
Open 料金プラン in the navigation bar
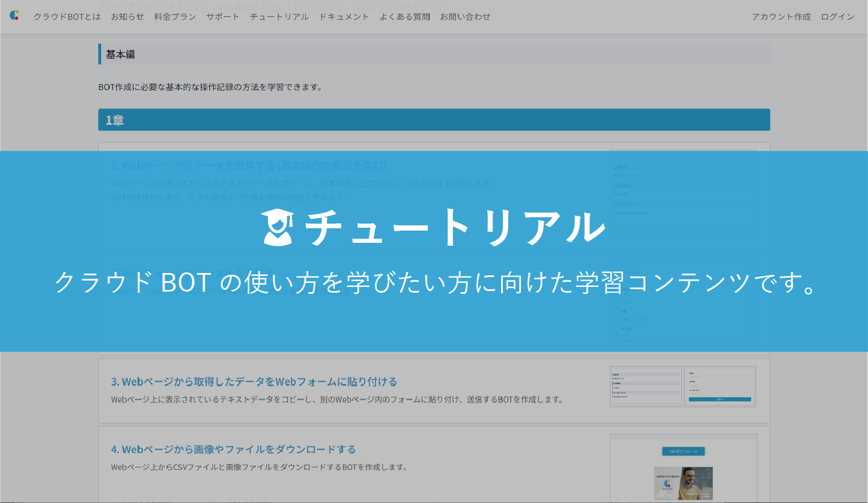pos(175,17)
